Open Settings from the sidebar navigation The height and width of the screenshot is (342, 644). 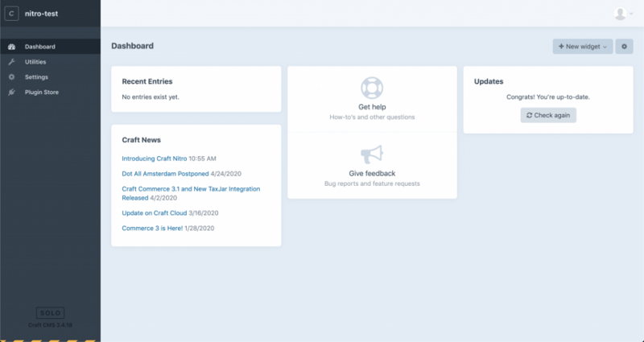click(x=36, y=77)
